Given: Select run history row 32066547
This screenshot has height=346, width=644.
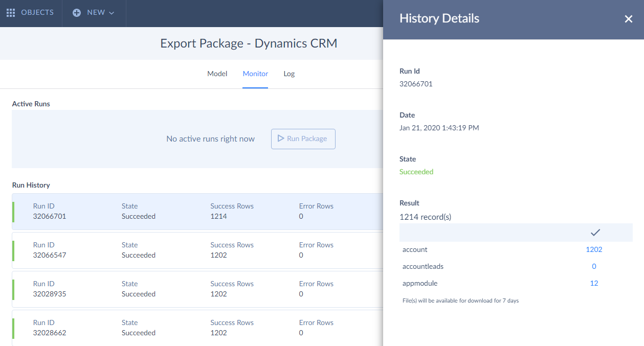Looking at the screenshot, I should click(x=197, y=250).
